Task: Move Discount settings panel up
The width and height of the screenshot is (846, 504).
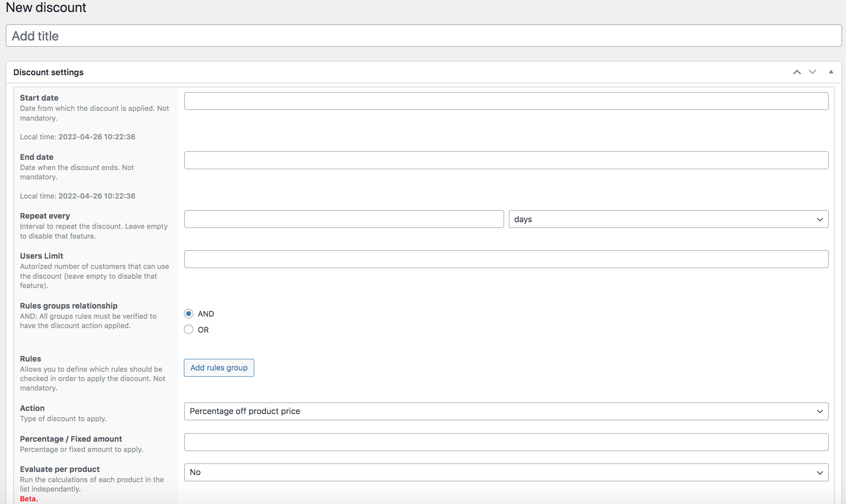Action: pos(797,72)
